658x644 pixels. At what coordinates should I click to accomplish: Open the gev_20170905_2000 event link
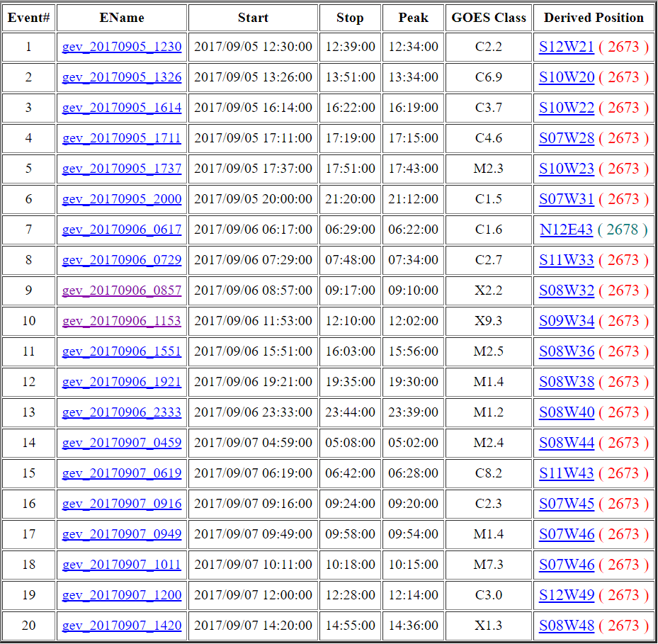tap(122, 199)
